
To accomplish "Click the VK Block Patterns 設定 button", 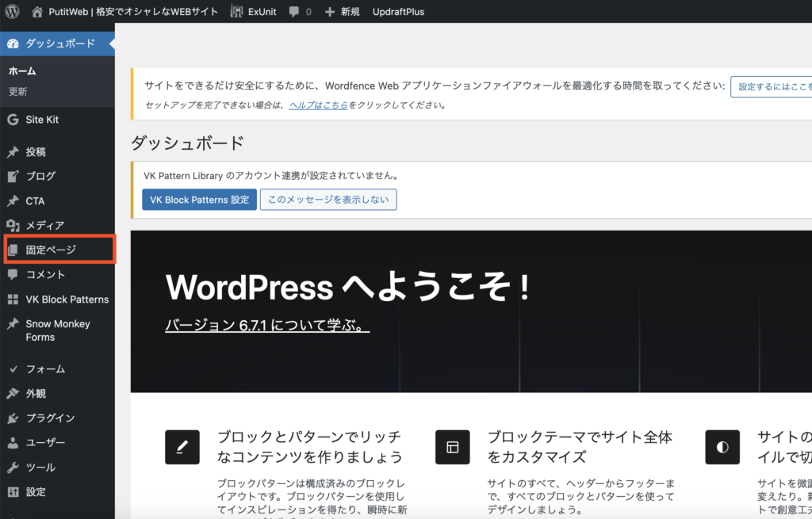I will coord(199,200).
